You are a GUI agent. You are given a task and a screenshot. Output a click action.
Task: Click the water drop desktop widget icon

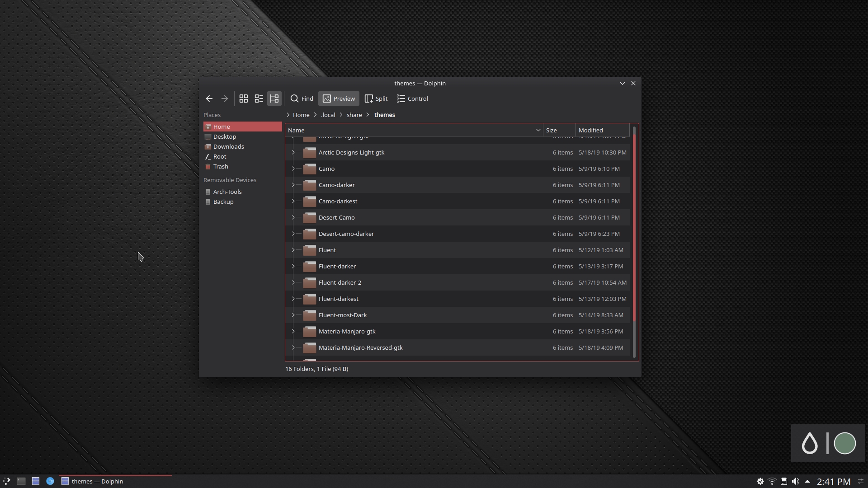pos(810,443)
